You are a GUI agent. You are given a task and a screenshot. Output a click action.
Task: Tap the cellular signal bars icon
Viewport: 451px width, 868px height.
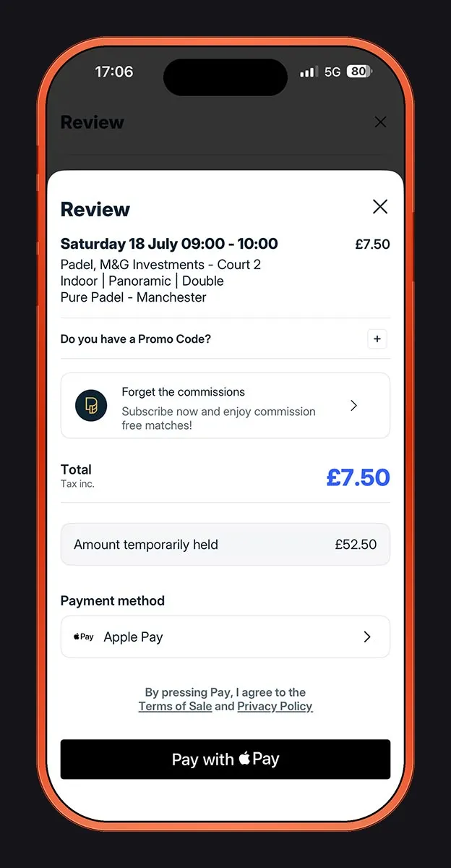pos(309,72)
